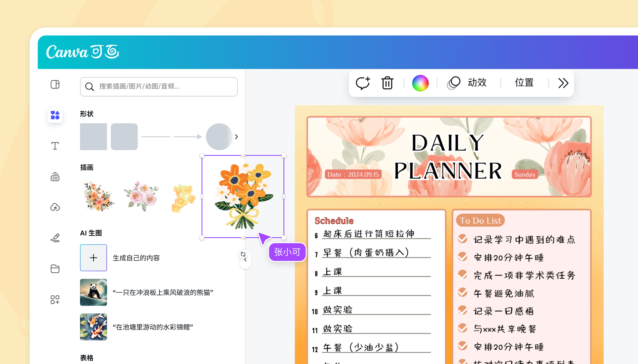Insert the arrow line shape
This screenshot has height=364, width=638.
tap(188, 137)
